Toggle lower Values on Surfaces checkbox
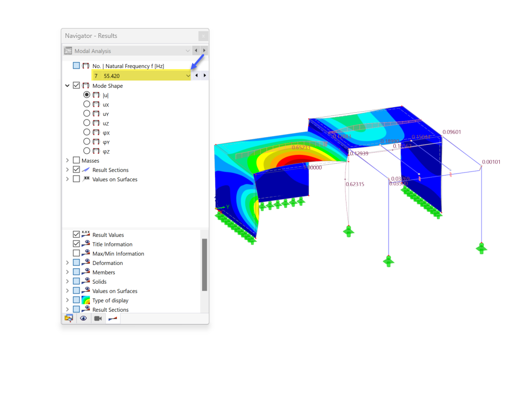The image size is (532, 399). [x=76, y=291]
